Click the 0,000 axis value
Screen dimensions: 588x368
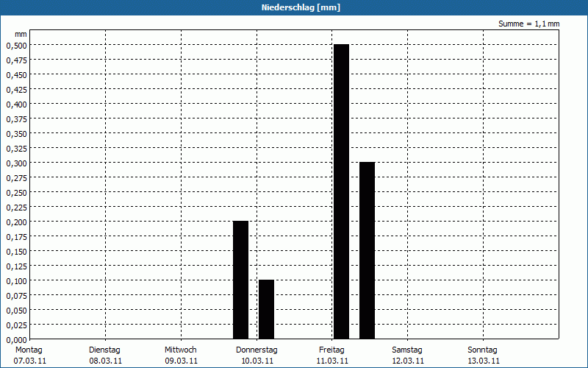17,340
